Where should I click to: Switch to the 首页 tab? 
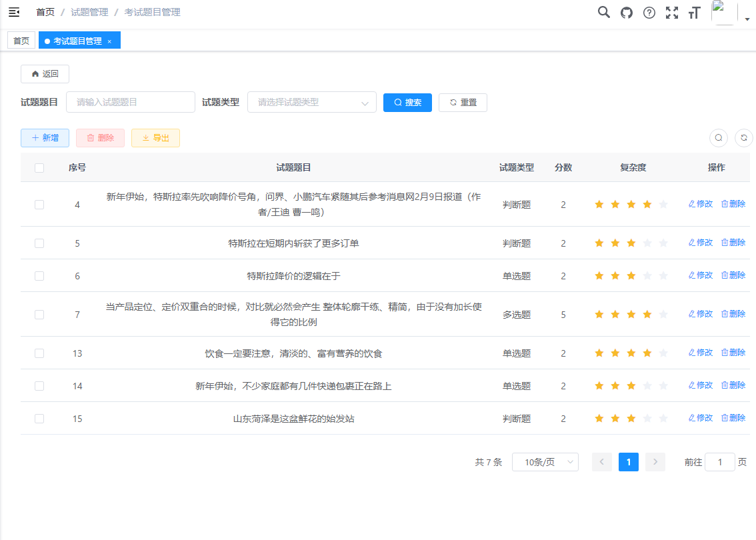pyautogui.click(x=21, y=41)
